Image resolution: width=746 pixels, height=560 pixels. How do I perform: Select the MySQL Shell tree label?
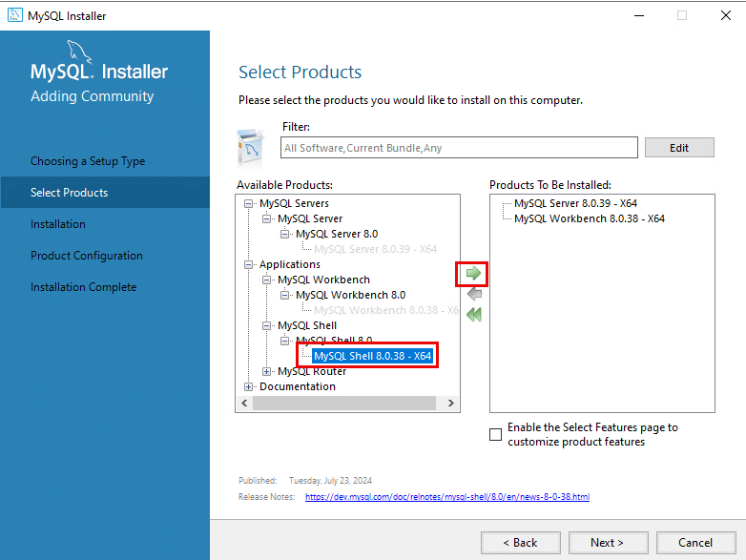307,326
